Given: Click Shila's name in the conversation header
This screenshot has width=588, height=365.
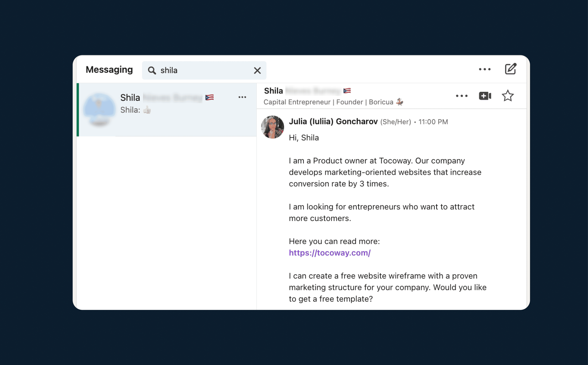Looking at the screenshot, I should (274, 91).
